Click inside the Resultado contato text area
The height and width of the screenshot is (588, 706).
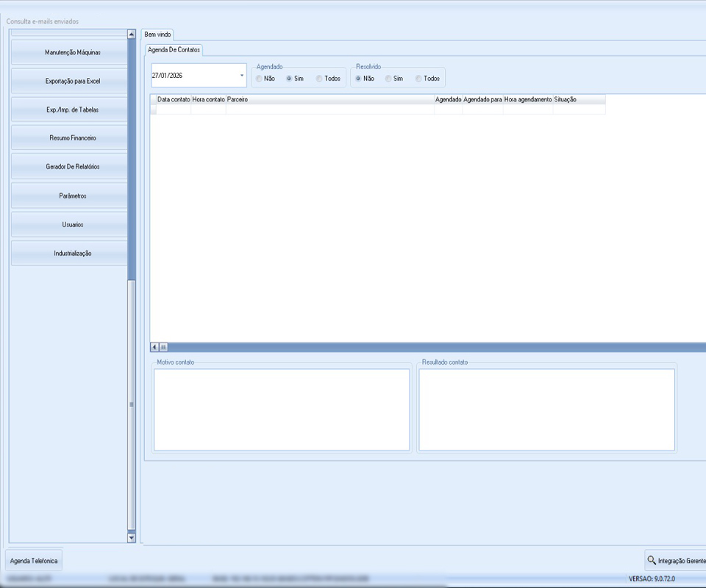coord(546,409)
